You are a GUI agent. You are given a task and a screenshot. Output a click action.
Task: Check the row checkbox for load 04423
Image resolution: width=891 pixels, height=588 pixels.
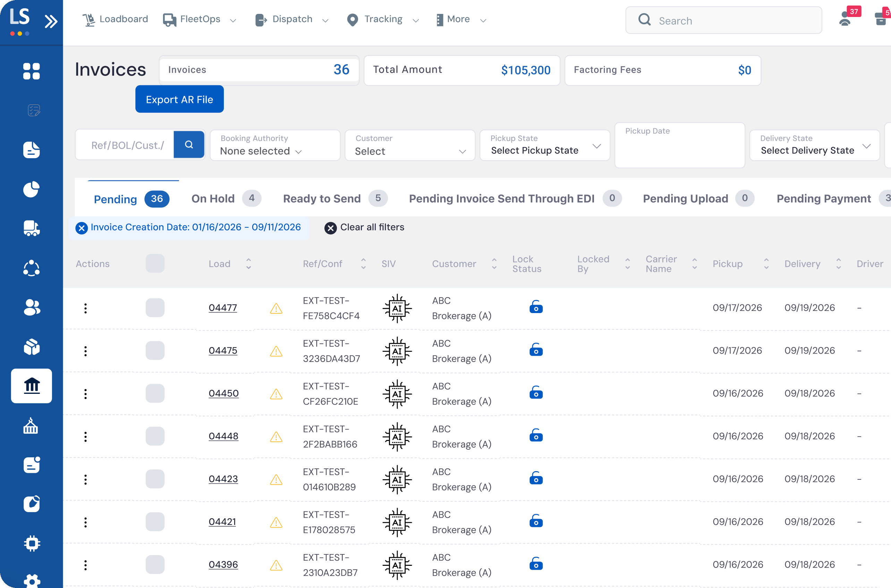[x=155, y=478]
